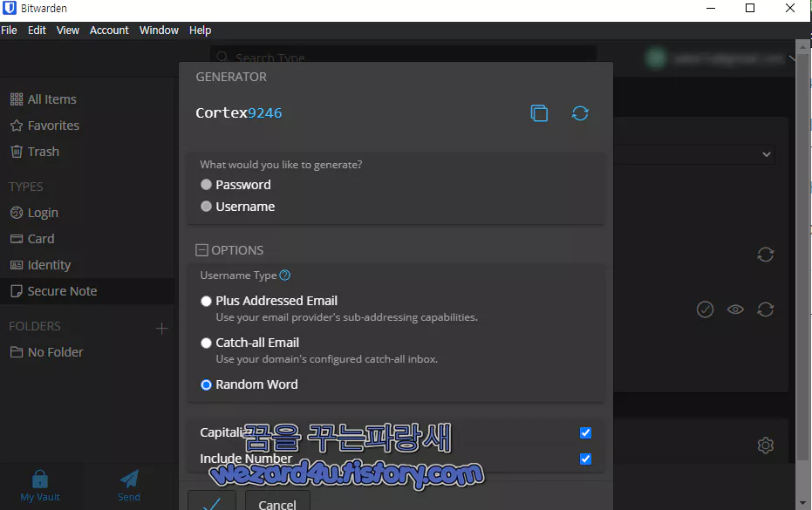This screenshot has height=510, width=812.
Task: Switch to My Vault tab
Action: pos(40,486)
